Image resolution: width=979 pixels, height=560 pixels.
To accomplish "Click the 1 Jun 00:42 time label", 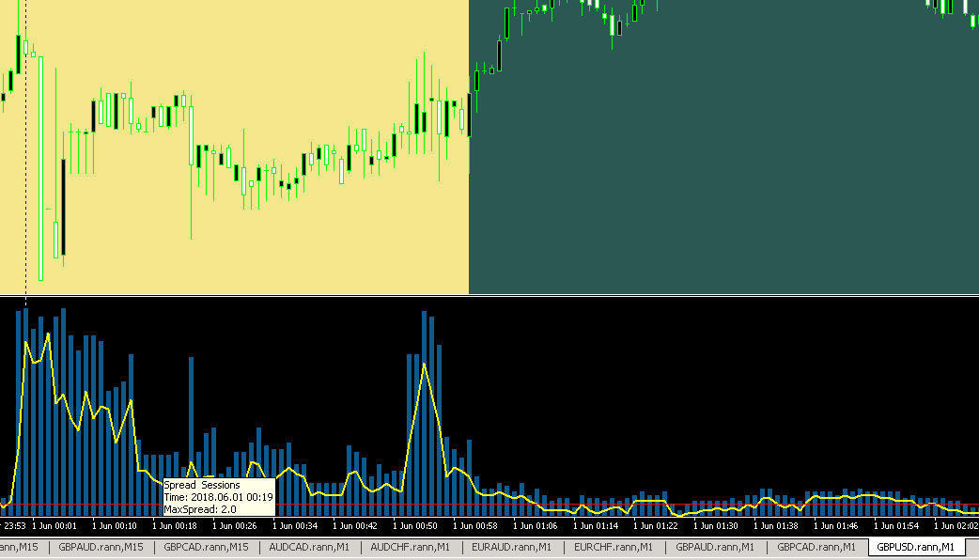I will [x=355, y=525].
